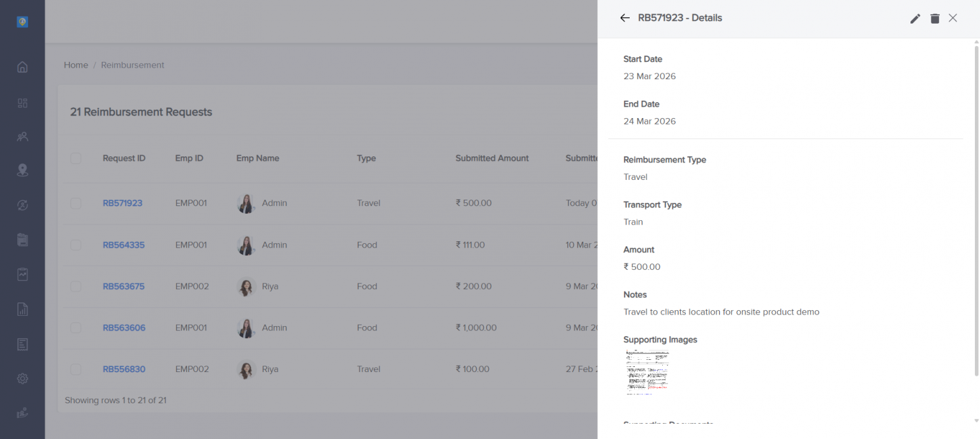
Task: Open request RB564335 link
Action: pyautogui.click(x=124, y=245)
